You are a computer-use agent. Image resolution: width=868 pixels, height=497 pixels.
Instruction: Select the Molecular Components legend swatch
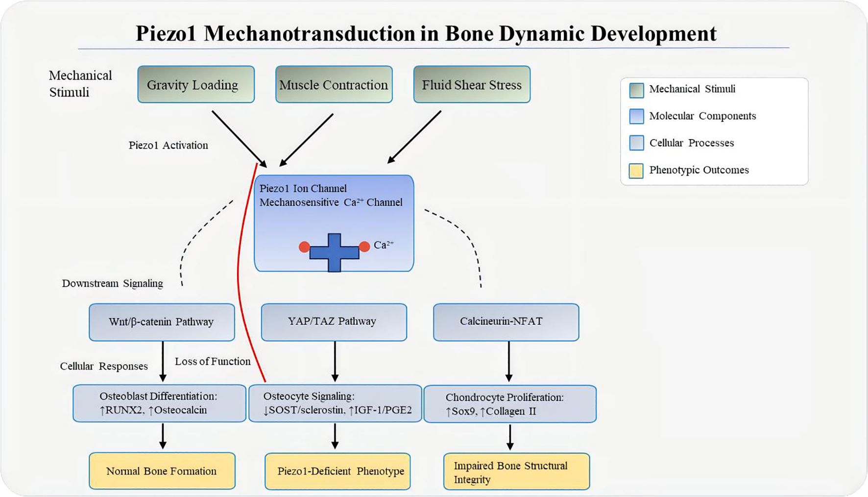coord(636,117)
